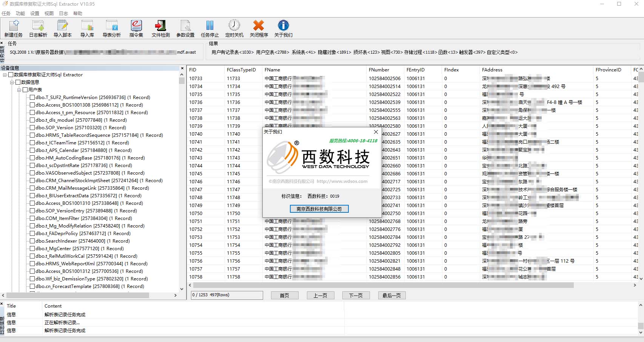Check dbo.SOP_Version checkbox
The width and height of the screenshot is (644, 342).
tap(32, 128)
